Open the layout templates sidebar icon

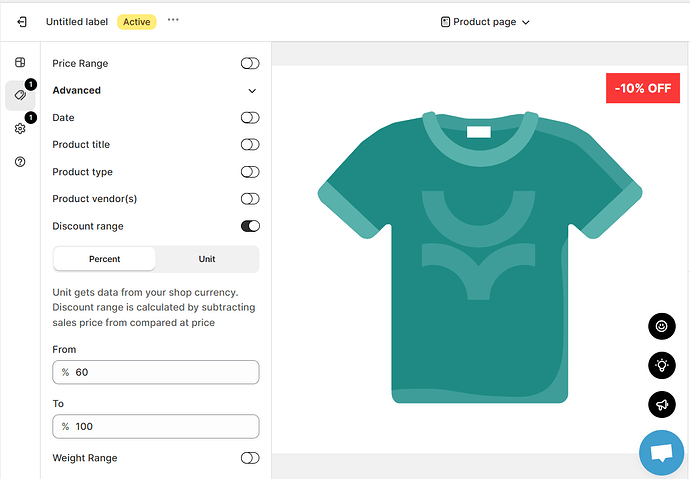20,63
